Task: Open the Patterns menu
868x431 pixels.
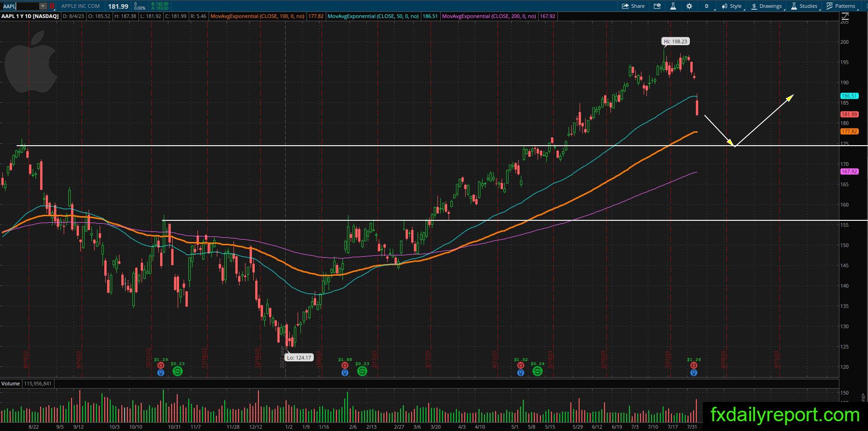Action: tap(841, 6)
